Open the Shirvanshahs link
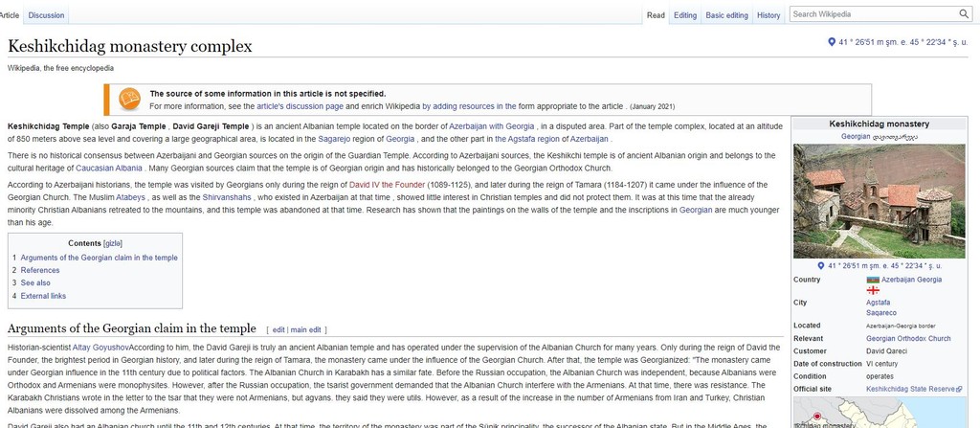Viewport: 980px width, 428px height. click(227, 198)
